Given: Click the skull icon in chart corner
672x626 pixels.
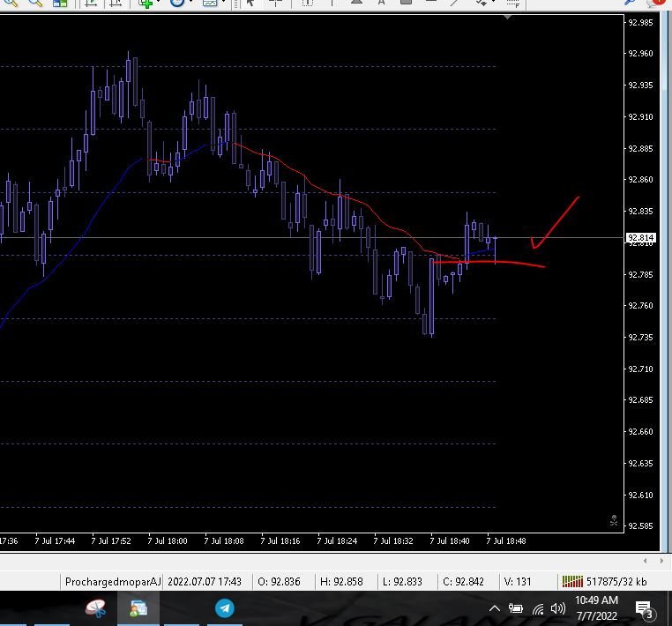Looking at the screenshot, I should pyautogui.click(x=614, y=520).
